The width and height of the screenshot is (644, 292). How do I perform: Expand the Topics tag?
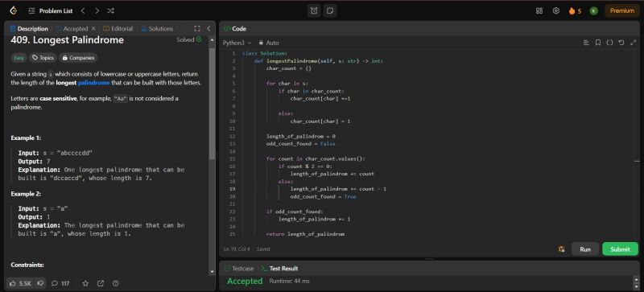[43, 58]
